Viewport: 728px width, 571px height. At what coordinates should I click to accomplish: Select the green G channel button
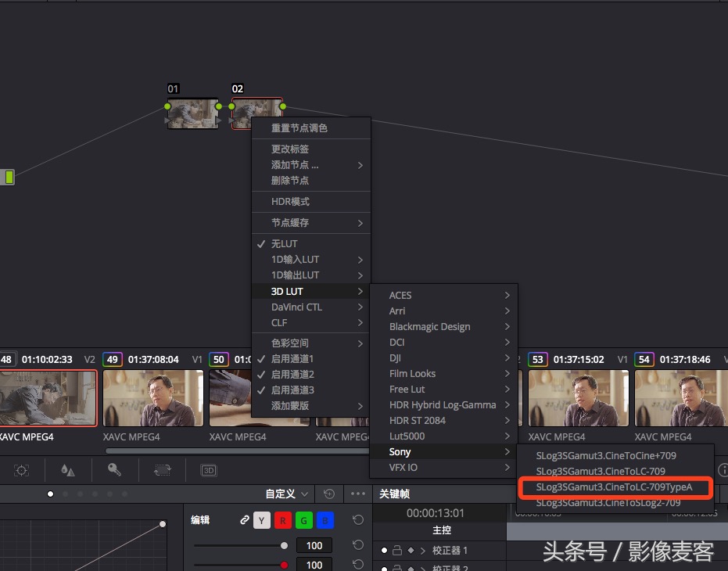pos(303,520)
